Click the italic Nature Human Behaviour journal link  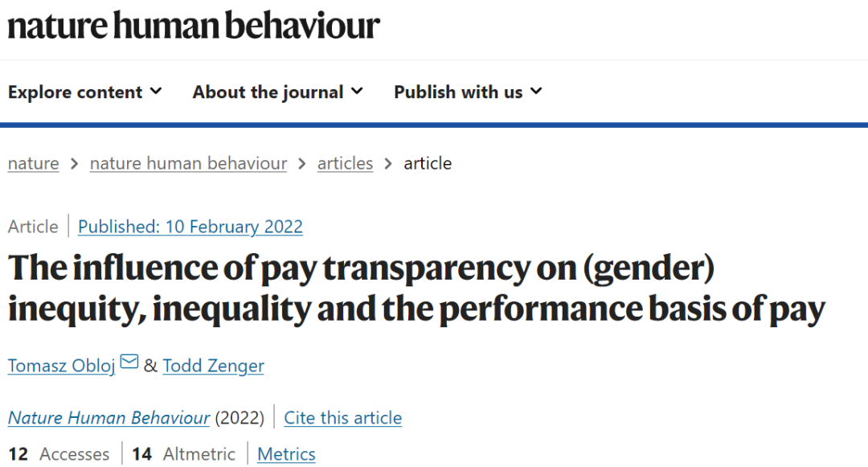click(108, 418)
